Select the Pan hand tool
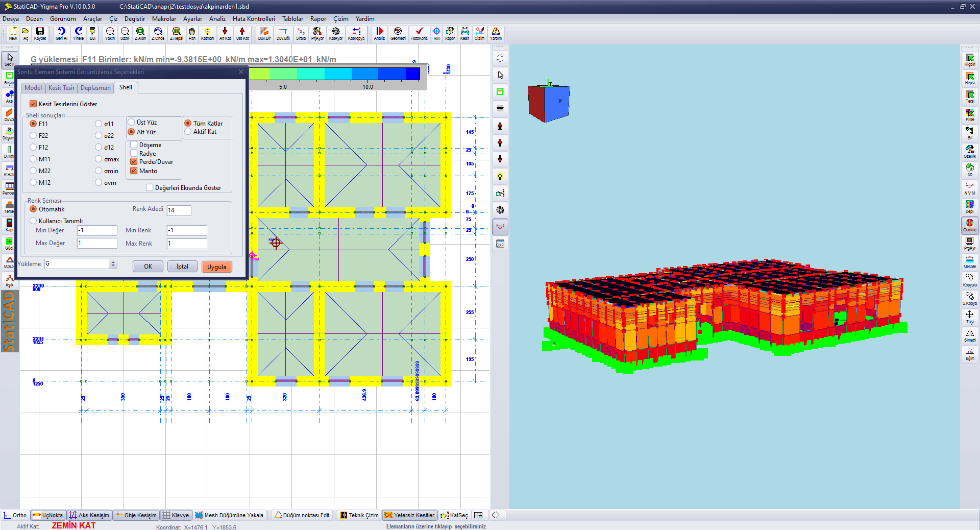The height and width of the screenshot is (530, 980). pyautogui.click(x=192, y=34)
